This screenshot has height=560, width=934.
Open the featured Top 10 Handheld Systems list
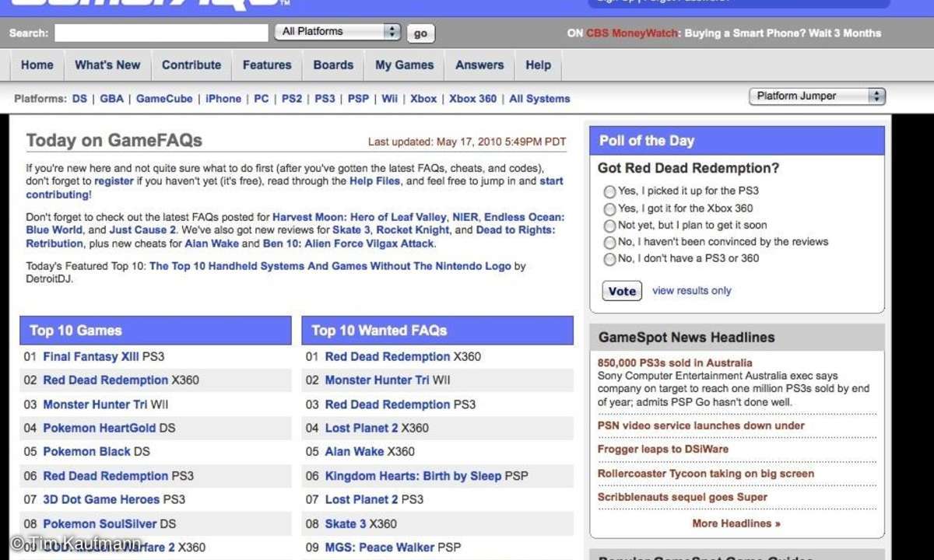330,266
